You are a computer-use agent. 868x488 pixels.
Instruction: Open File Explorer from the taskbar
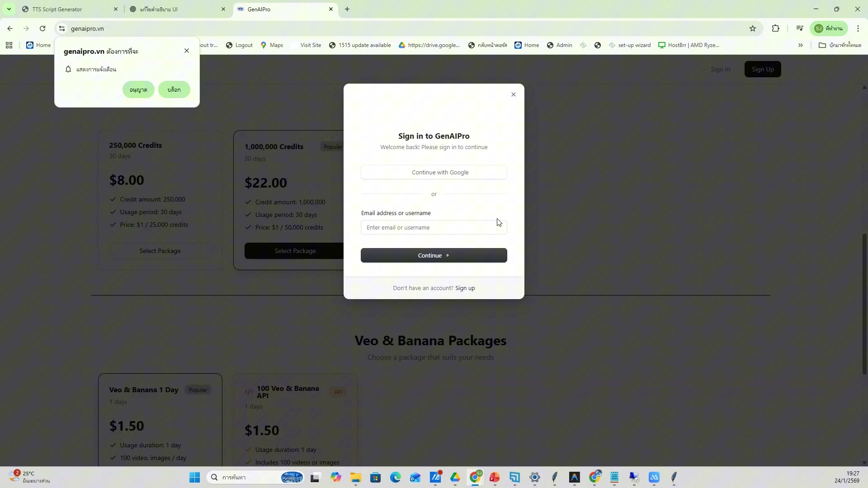355,478
